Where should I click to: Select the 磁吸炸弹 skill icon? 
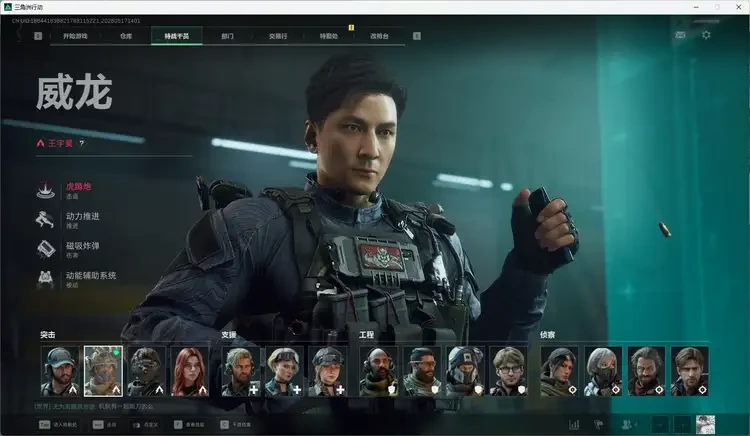point(46,249)
